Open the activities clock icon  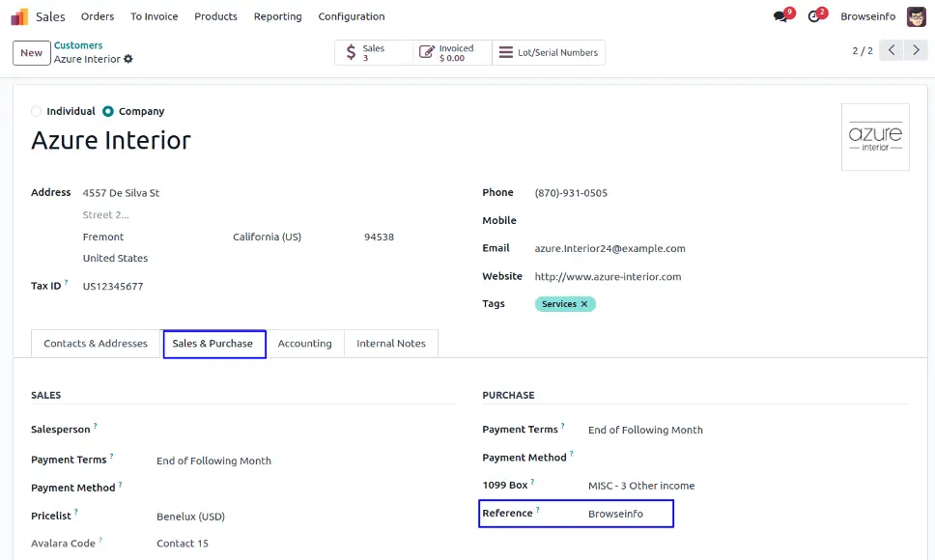click(x=814, y=16)
